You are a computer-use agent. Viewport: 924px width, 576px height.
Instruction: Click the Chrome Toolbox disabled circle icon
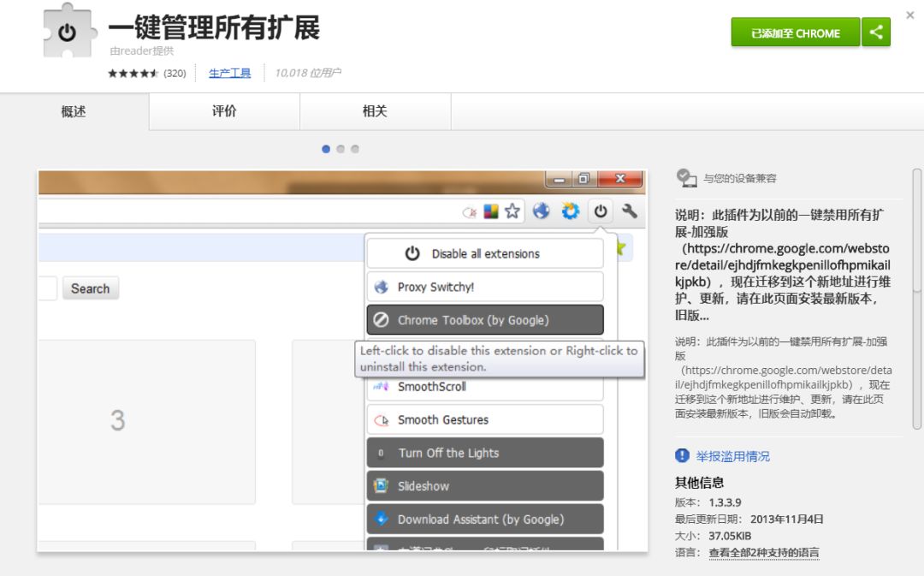click(x=382, y=319)
